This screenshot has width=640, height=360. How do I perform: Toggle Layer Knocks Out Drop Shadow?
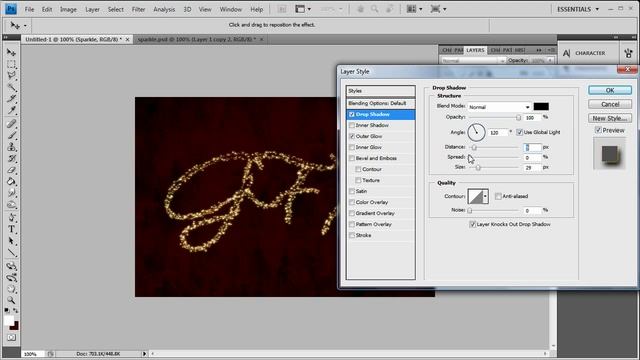[x=473, y=224]
